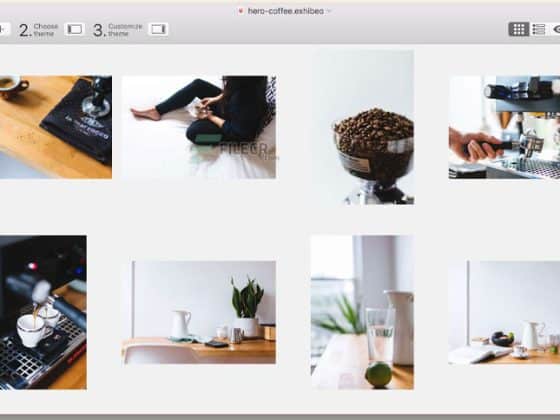Select the hand holding portafilter photo
Screen dimensions: 560x420
click(x=504, y=127)
